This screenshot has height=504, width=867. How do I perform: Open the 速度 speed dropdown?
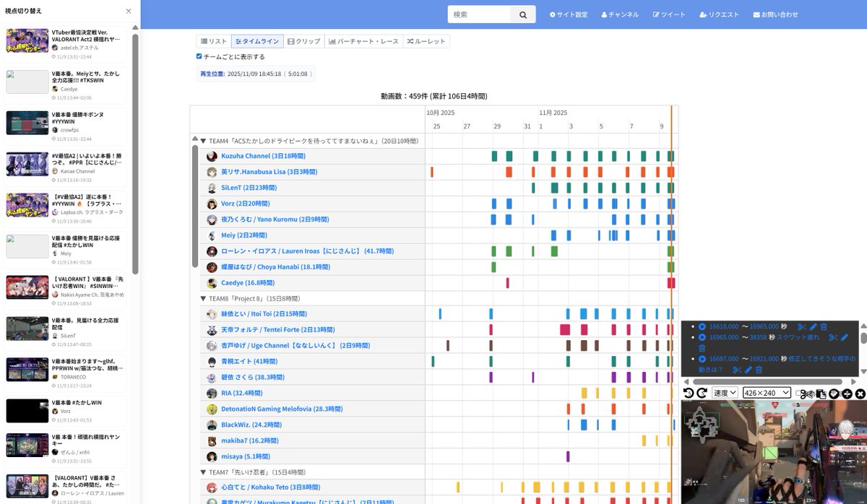click(725, 394)
